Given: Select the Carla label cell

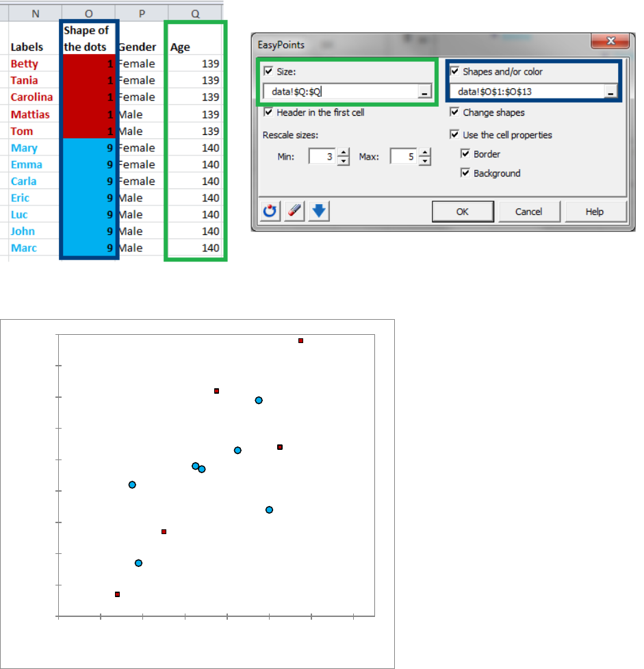Looking at the screenshot, I should click(x=36, y=181).
